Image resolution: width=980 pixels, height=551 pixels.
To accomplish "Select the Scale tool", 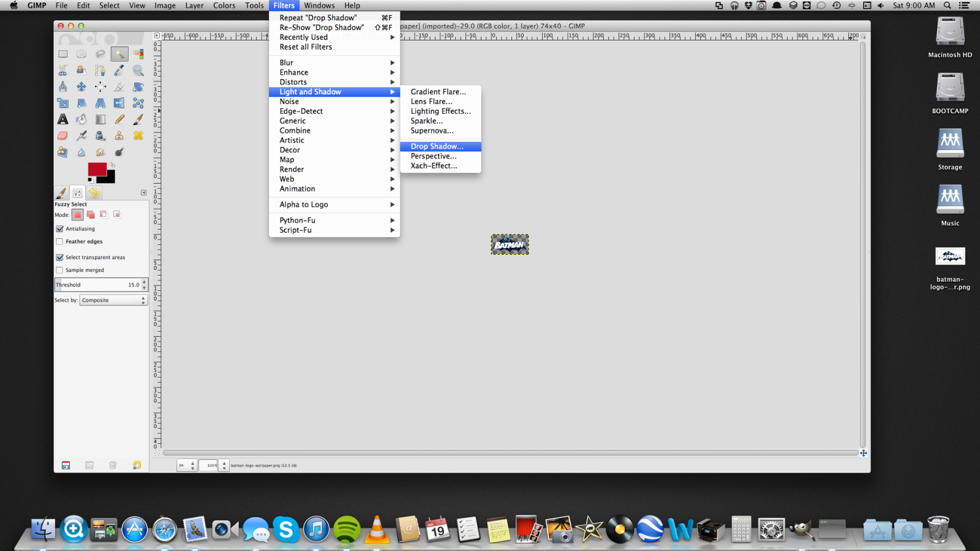I will pyautogui.click(x=62, y=103).
